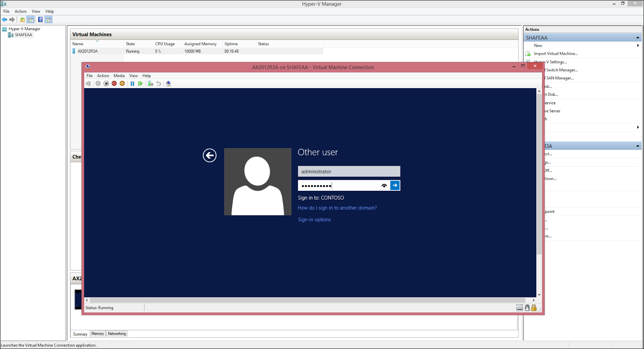Toggle the Show/Hide Console Tree toolbar icon
Viewport: 644px width, 349px height.
click(x=31, y=19)
